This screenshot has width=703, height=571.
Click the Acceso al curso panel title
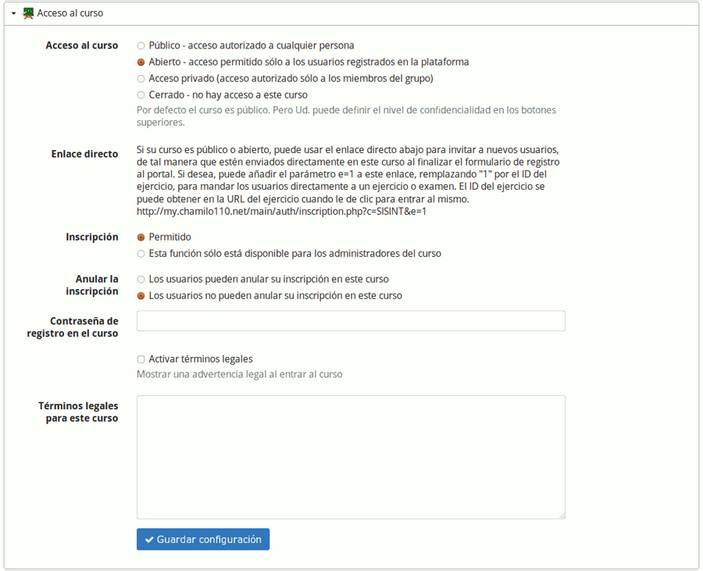coord(70,13)
